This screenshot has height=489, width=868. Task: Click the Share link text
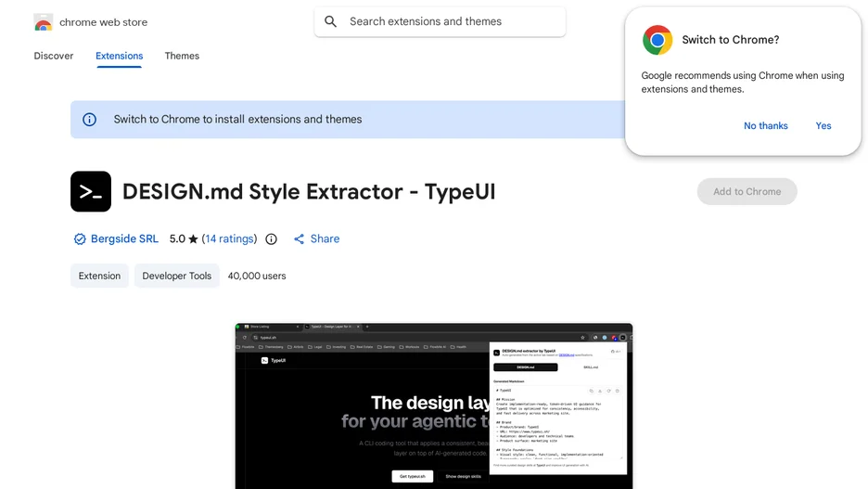point(325,238)
